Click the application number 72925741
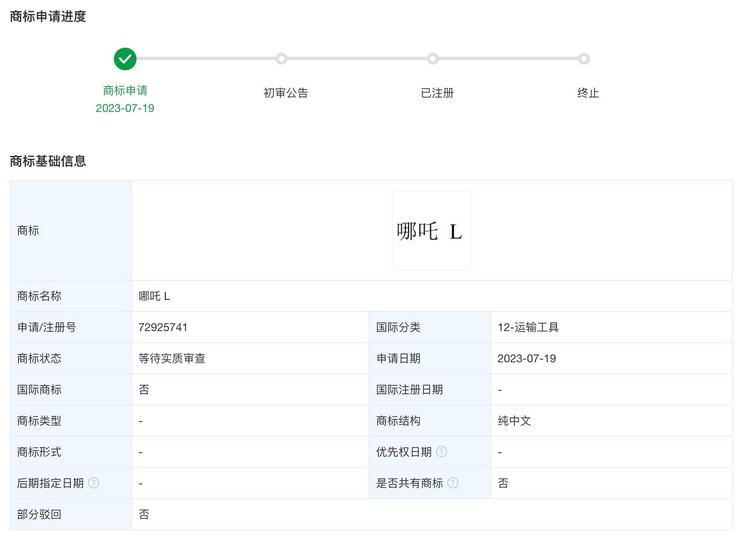This screenshot has width=744, height=555. pos(163,327)
